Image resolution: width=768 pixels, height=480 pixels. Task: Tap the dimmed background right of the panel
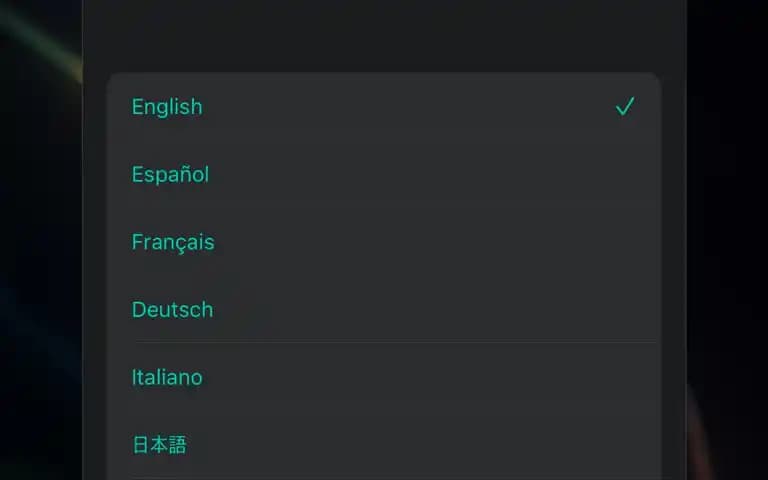click(727, 240)
